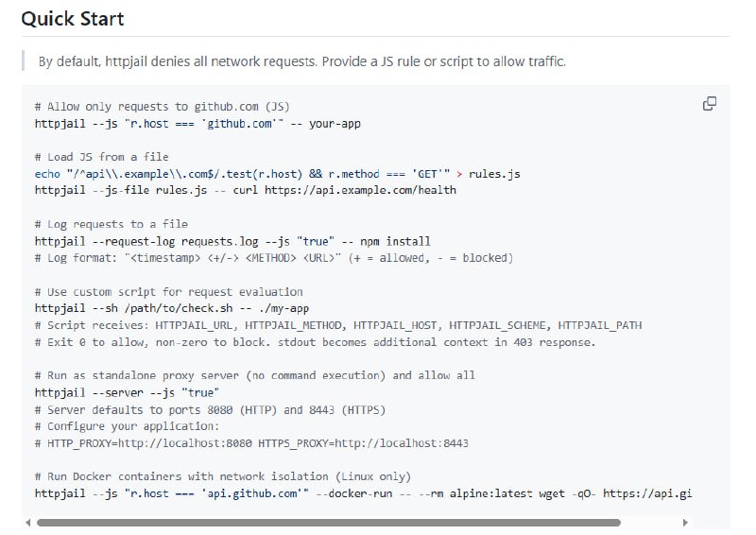Copy the Quick Start code block
This screenshot has width=756, height=535.
click(710, 104)
